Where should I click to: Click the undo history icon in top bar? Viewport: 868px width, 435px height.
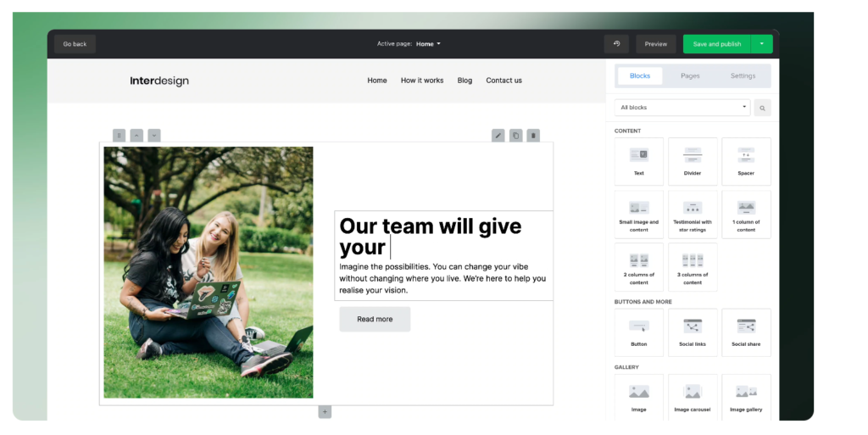click(617, 44)
